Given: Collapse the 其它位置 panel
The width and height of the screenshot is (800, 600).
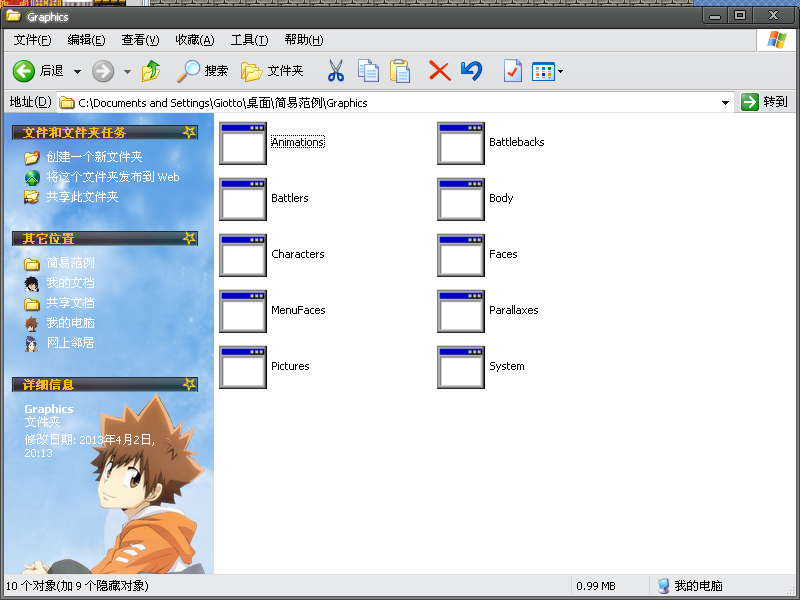Looking at the screenshot, I should [x=189, y=238].
